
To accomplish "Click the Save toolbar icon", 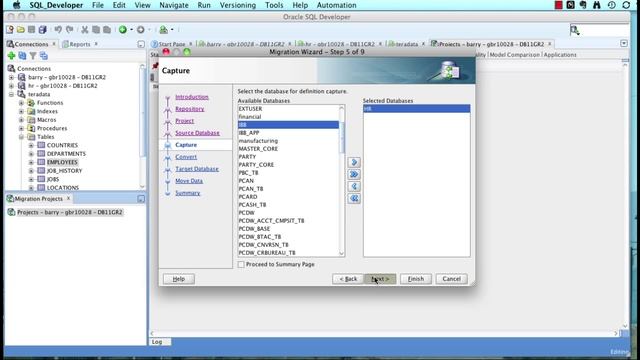I will [x=31, y=29].
